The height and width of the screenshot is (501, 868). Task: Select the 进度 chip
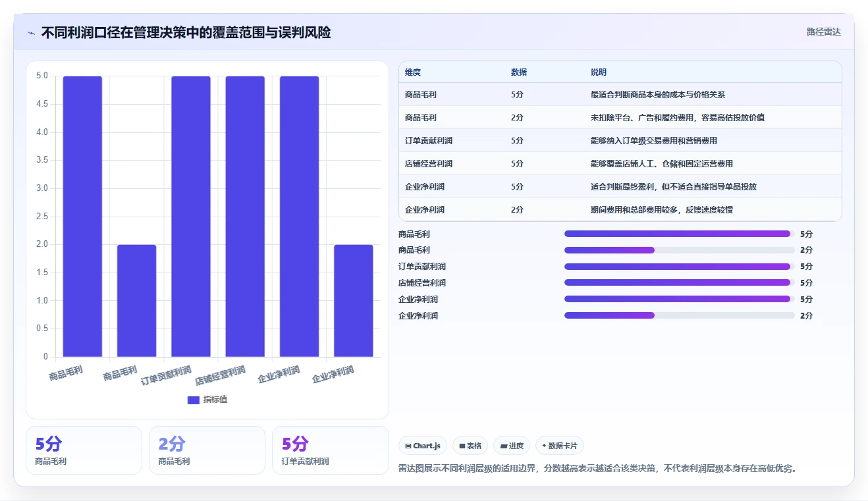click(512, 446)
